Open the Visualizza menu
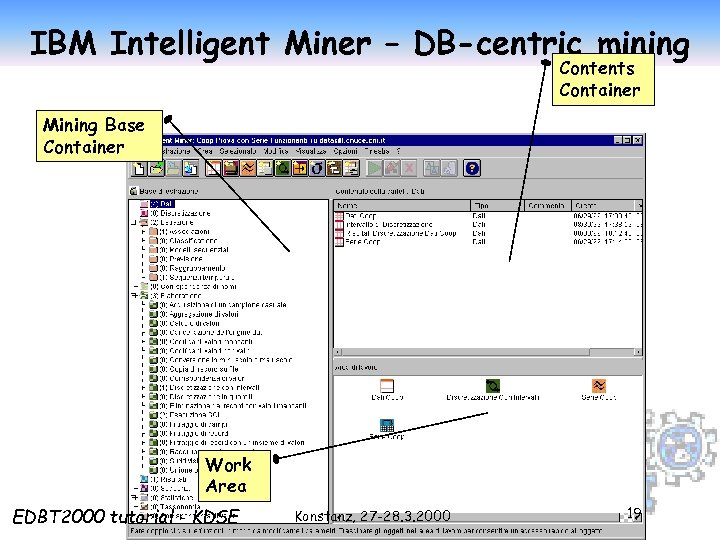 point(310,151)
